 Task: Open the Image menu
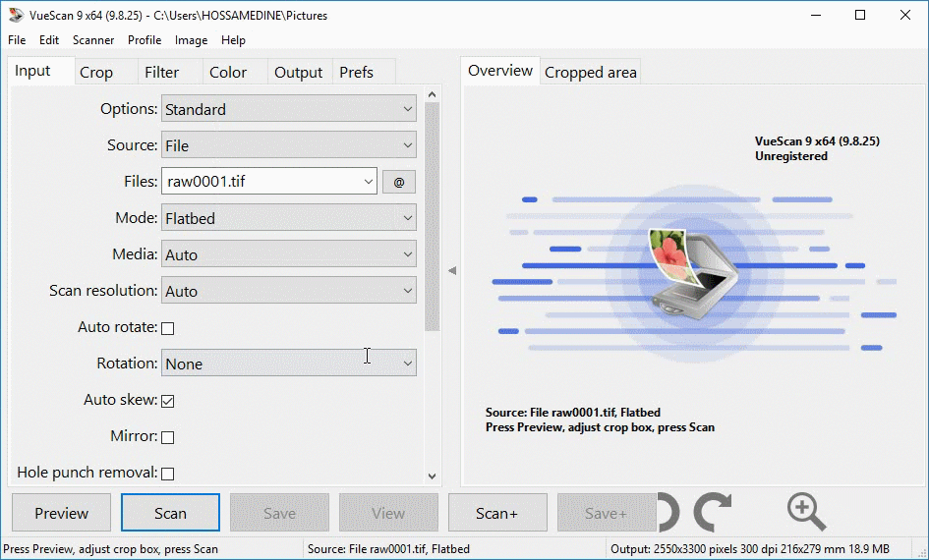tap(191, 40)
